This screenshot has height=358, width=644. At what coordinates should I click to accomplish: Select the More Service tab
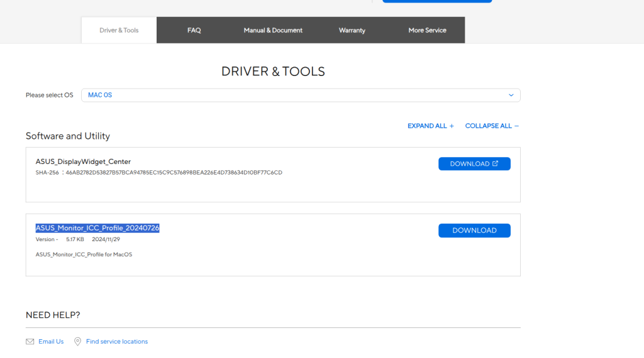[x=427, y=30]
